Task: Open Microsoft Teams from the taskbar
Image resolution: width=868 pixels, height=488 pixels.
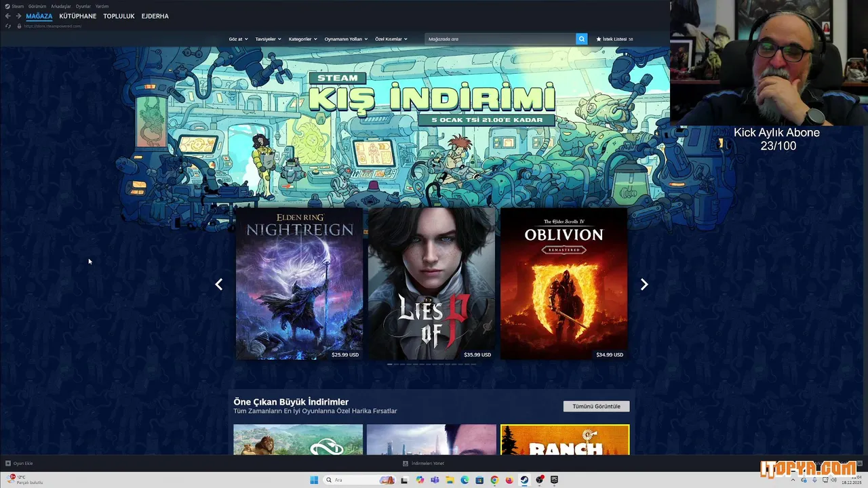Action: [435, 480]
